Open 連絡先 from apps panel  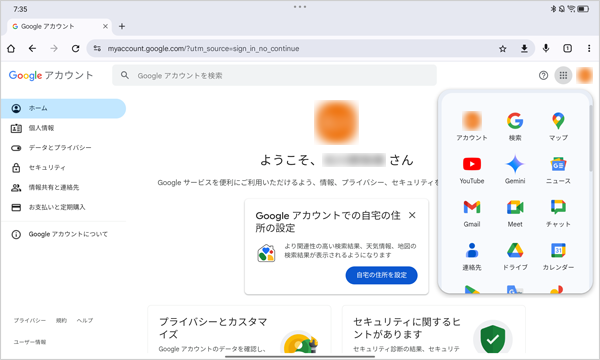pyautogui.click(x=472, y=256)
